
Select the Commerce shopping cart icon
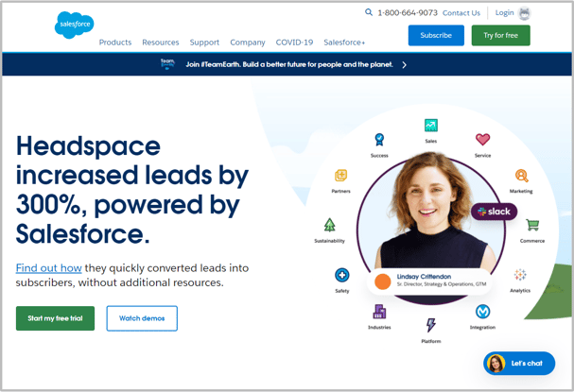pyautogui.click(x=532, y=225)
